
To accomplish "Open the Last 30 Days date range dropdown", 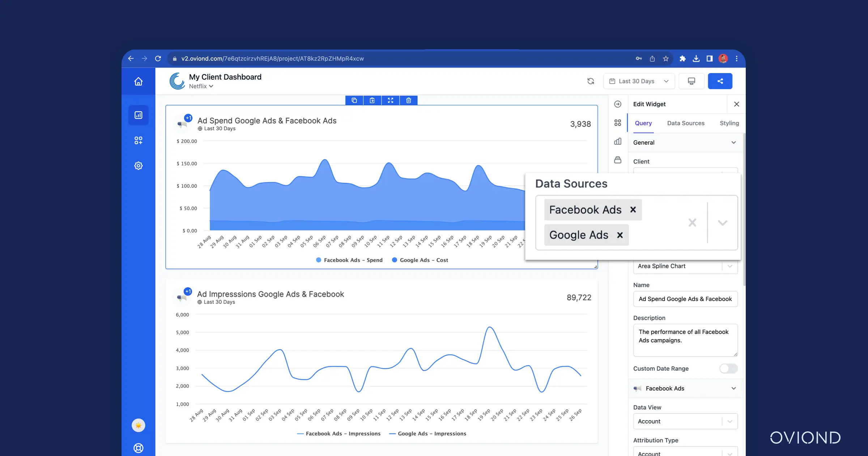I will 639,81.
